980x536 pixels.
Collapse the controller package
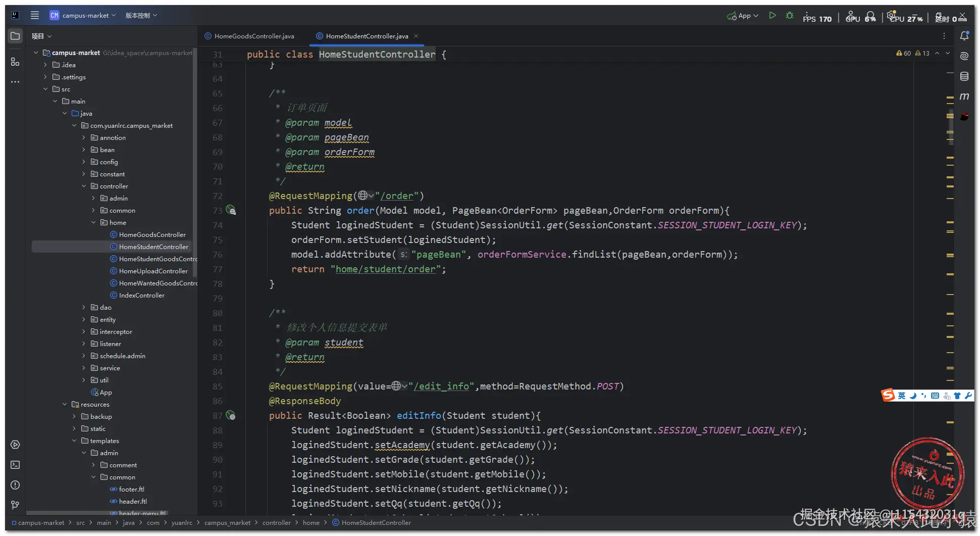point(84,186)
